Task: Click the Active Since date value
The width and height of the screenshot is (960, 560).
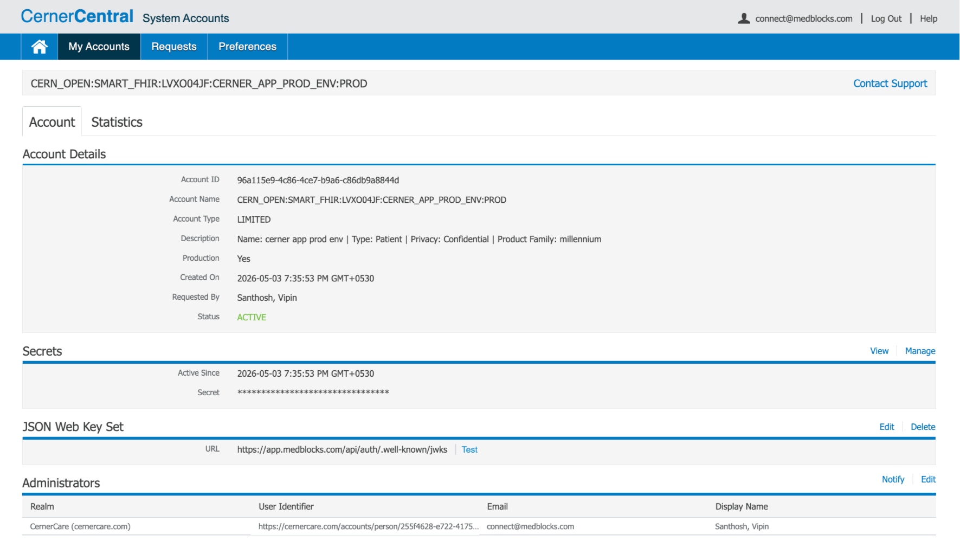Action: point(306,374)
